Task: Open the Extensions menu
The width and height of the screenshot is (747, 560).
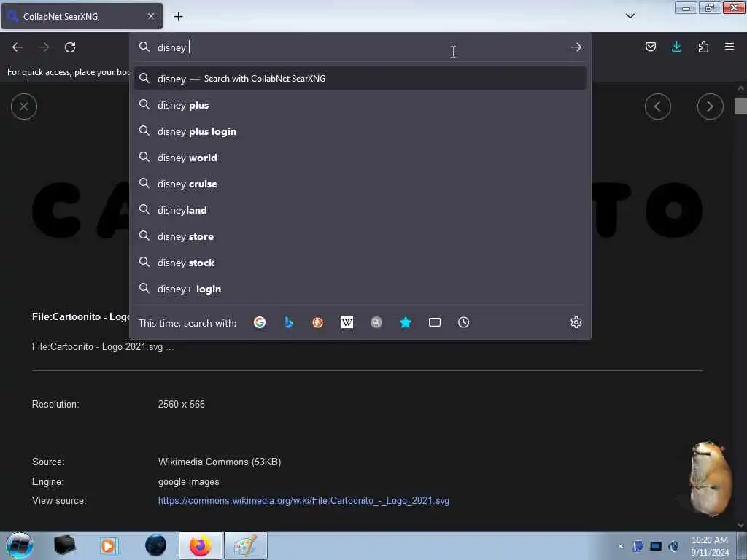Action: (703, 47)
